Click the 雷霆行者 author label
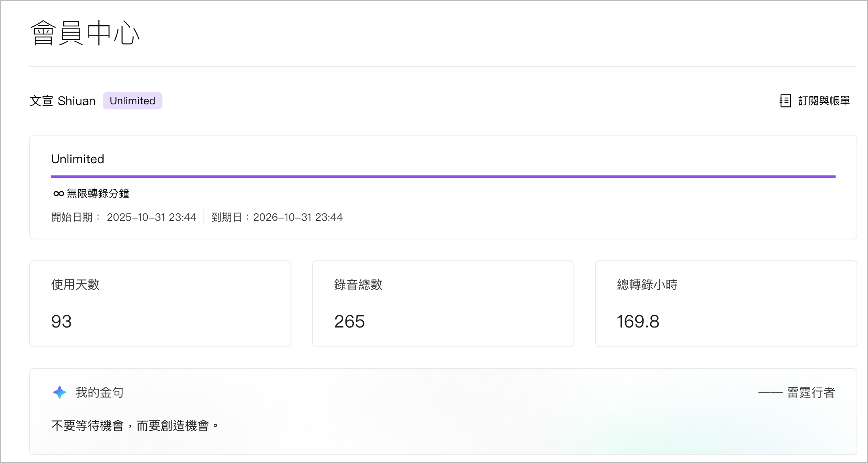 point(811,392)
